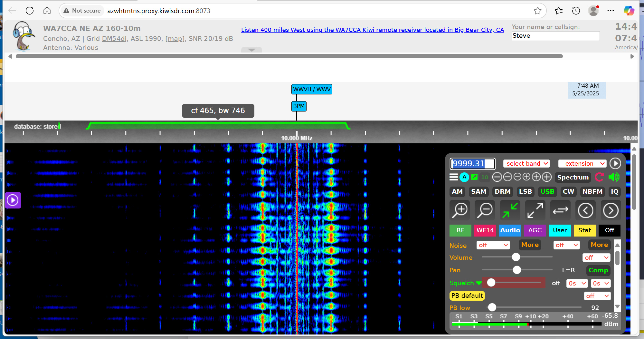Viewport: 644px width, 339px height.
Task: Switch demodulation mode to LSB
Action: pyautogui.click(x=525, y=191)
